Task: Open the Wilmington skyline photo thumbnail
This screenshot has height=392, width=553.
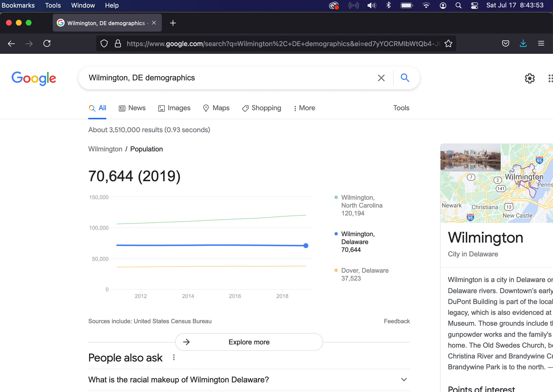Action: [471, 158]
